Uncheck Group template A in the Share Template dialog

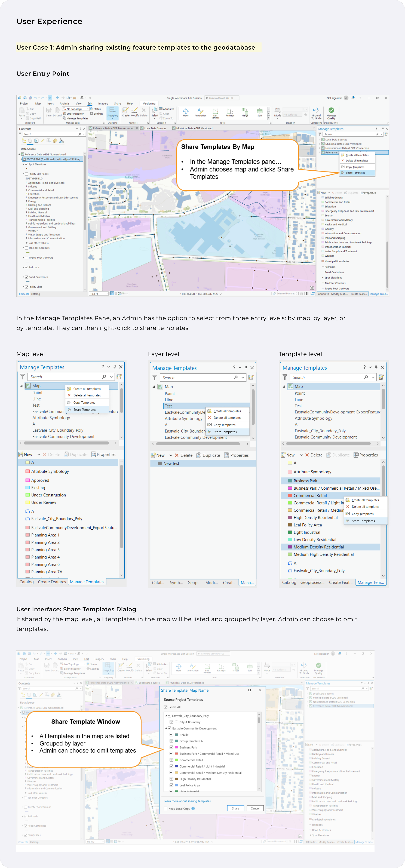coord(171,741)
